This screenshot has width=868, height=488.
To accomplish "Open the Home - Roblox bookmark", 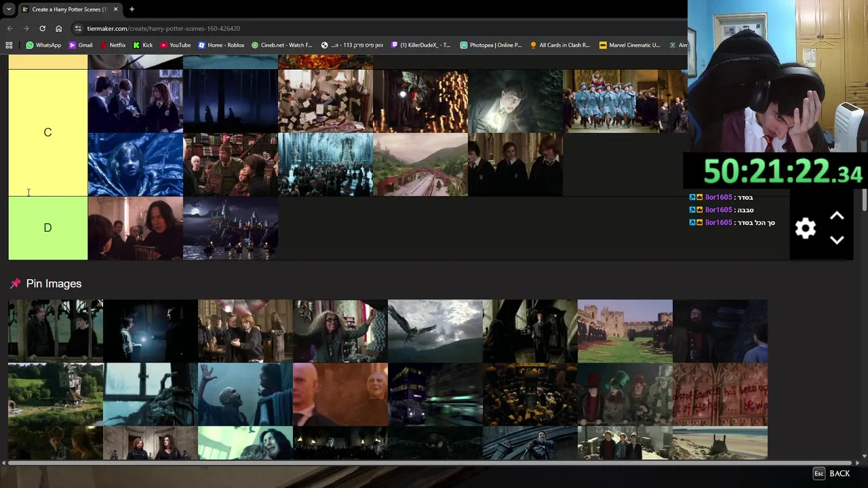I will click(221, 45).
